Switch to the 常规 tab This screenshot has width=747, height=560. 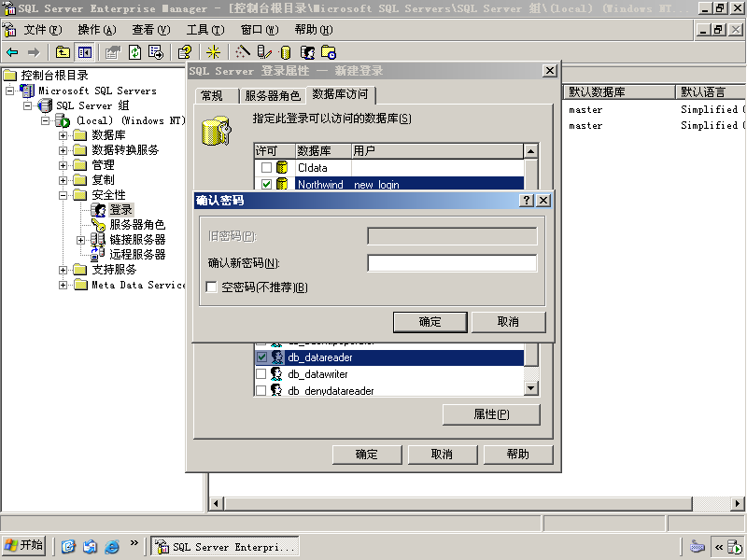pyautogui.click(x=217, y=96)
